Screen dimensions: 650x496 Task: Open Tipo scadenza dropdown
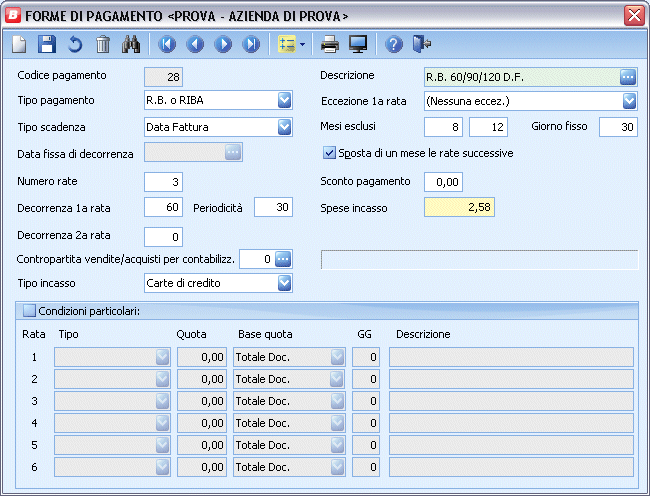(284, 127)
